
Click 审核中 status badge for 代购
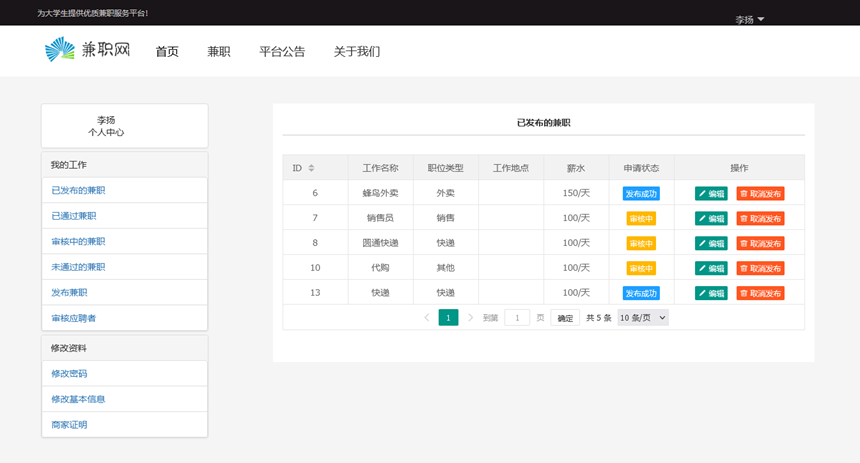641,268
